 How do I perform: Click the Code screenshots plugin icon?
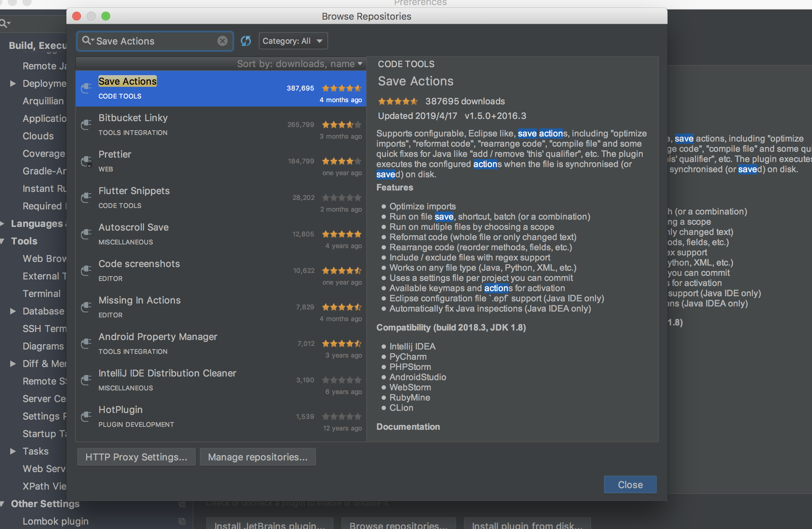coord(86,270)
